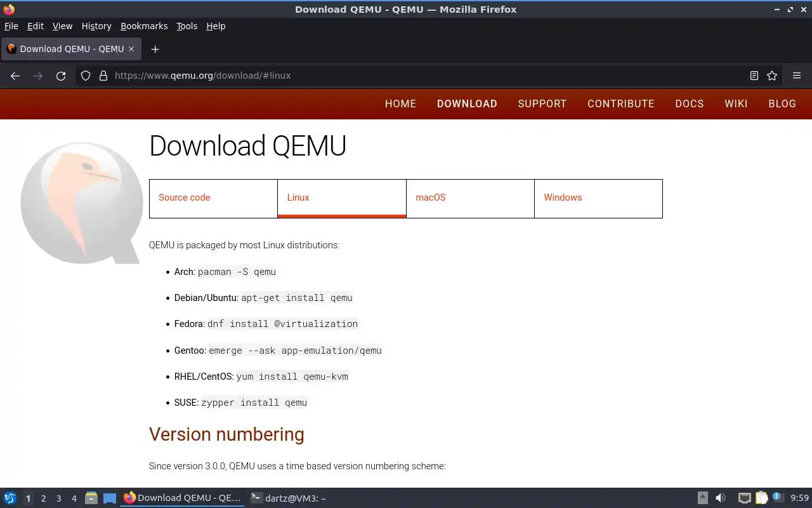Click the forward navigation arrow
The height and width of the screenshot is (508, 812).
[x=38, y=76]
